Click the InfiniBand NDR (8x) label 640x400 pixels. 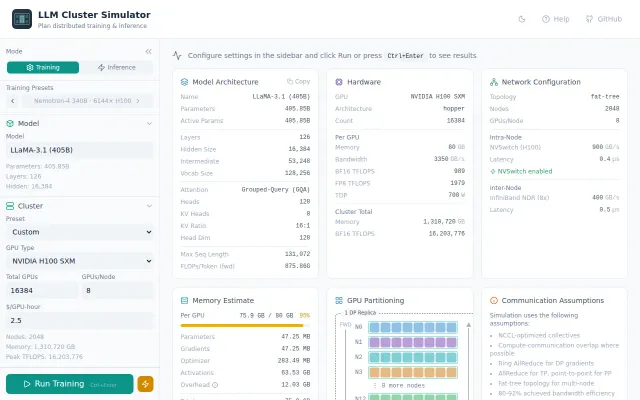519,198
